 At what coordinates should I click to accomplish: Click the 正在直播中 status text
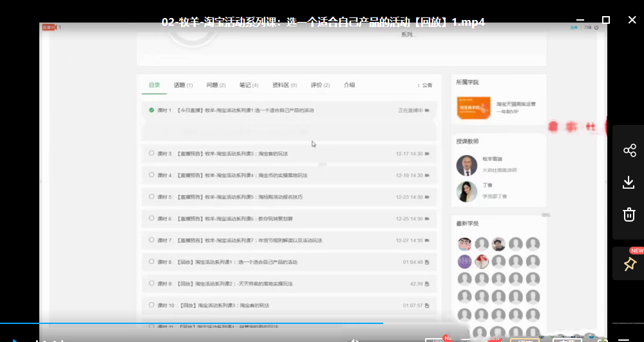tap(410, 110)
